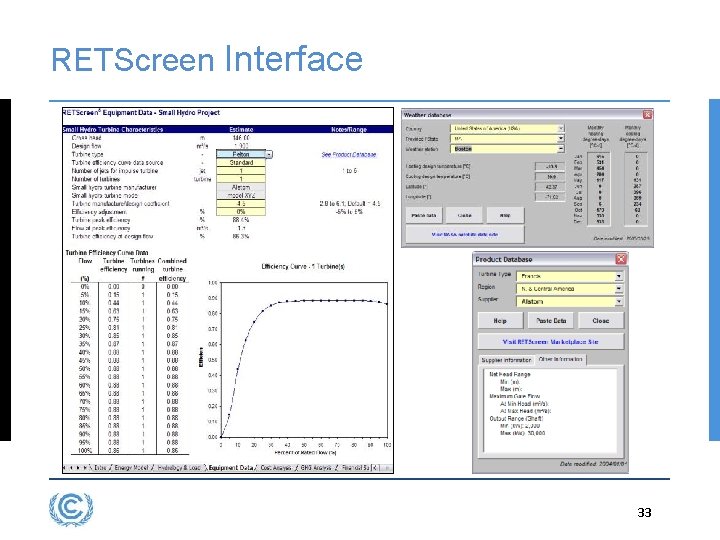Open the Turbine type dropdown showing Pelton
Screen dimensions: 720x540
(269, 155)
